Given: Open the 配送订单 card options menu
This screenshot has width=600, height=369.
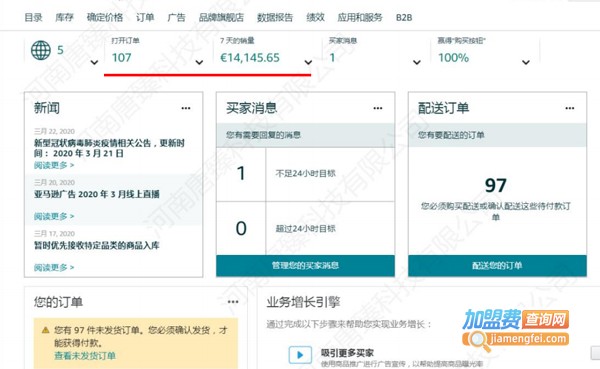Looking at the screenshot, I should coord(570,108).
